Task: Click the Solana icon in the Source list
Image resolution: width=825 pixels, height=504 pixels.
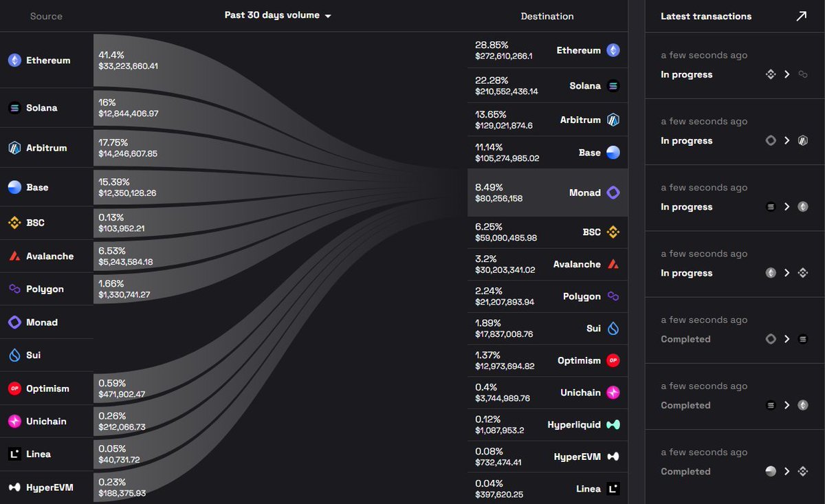Action: pos(14,108)
